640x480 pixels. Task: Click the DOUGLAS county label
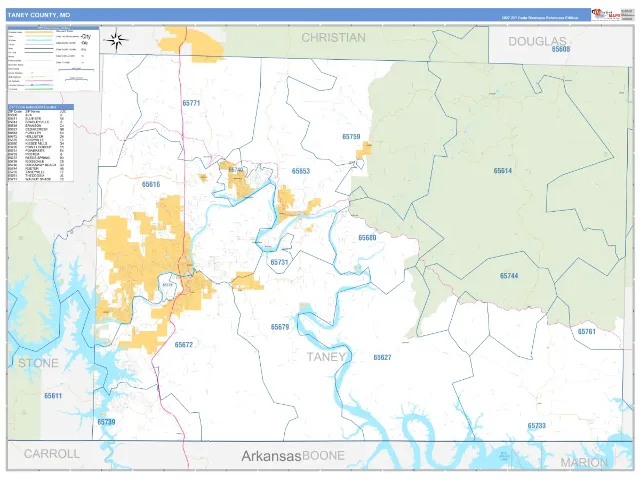(x=537, y=41)
